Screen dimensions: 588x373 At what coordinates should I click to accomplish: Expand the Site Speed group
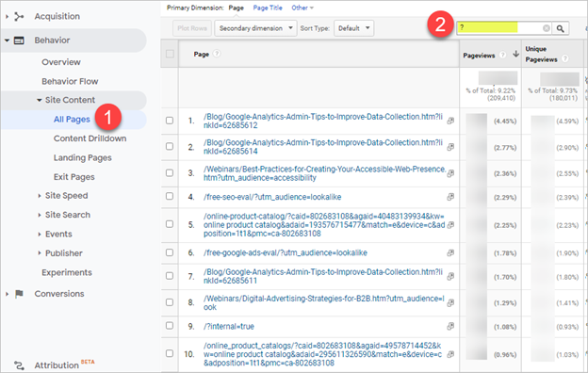pos(39,196)
